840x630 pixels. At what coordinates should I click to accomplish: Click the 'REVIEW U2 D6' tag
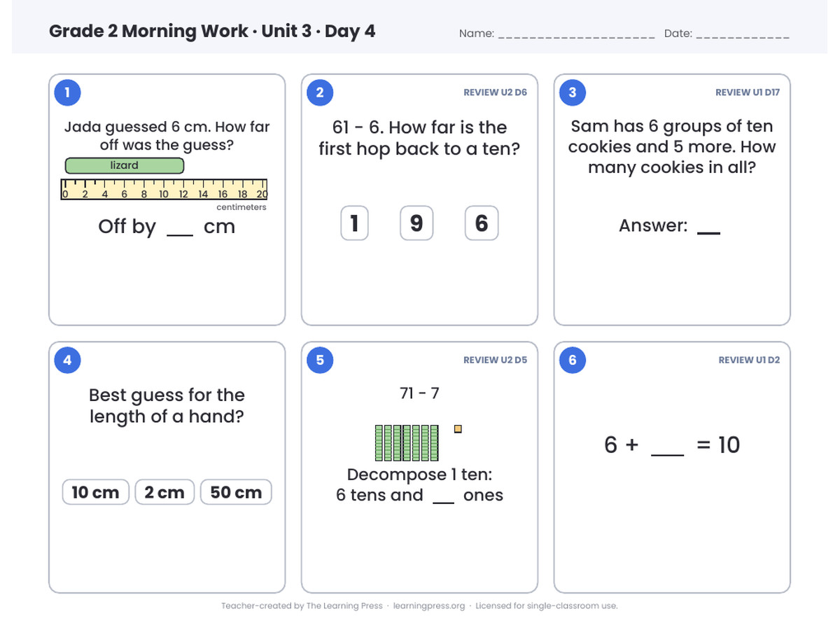[496, 92]
